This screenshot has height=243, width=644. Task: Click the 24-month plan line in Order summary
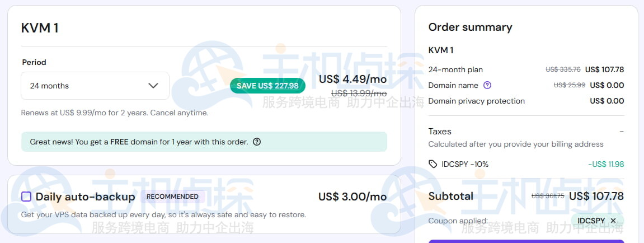455,69
